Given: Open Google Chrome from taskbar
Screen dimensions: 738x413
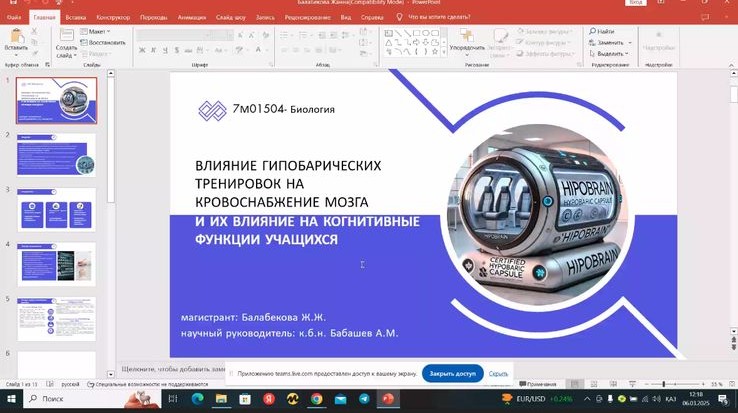Looking at the screenshot, I should point(316,399).
